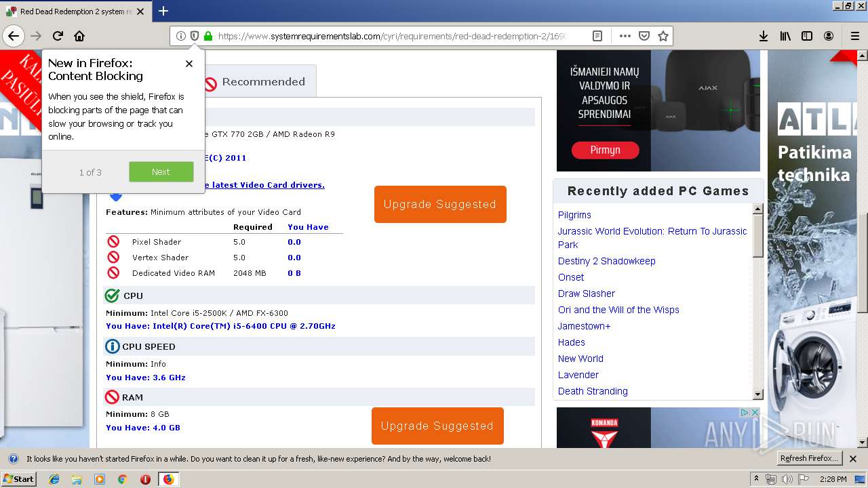Click Upgrade Suggested for RAM

[437, 426]
